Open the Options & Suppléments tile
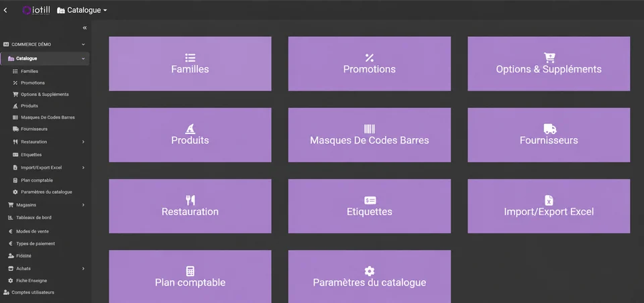Screen dimensions: 644x303 [x=549, y=64]
